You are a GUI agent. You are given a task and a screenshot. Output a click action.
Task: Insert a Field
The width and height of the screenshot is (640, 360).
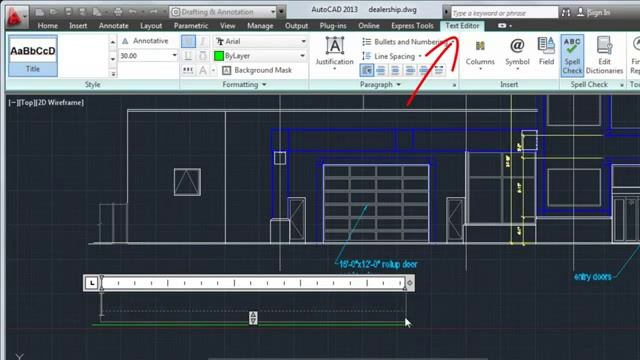[546, 51]
